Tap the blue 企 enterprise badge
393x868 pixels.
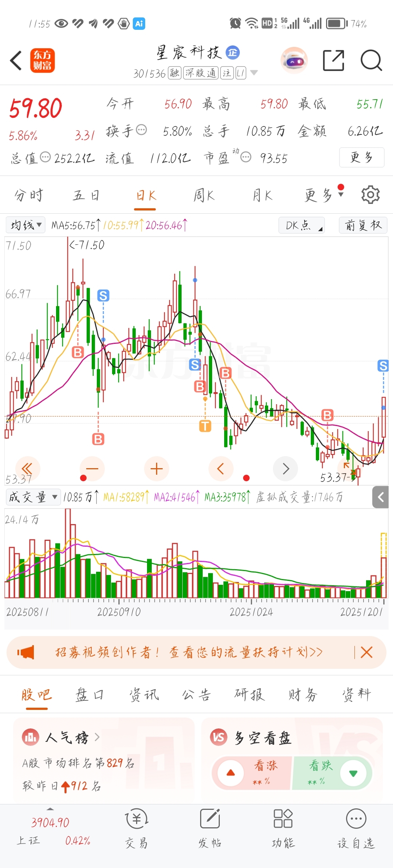click(x=233, y=53)
